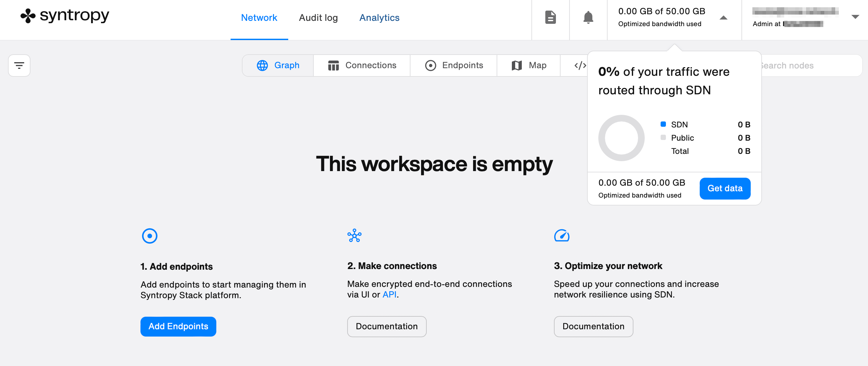Expand the optimized bandwidth used panel
The width and height of the screenshot is (868, 366).
661,17
